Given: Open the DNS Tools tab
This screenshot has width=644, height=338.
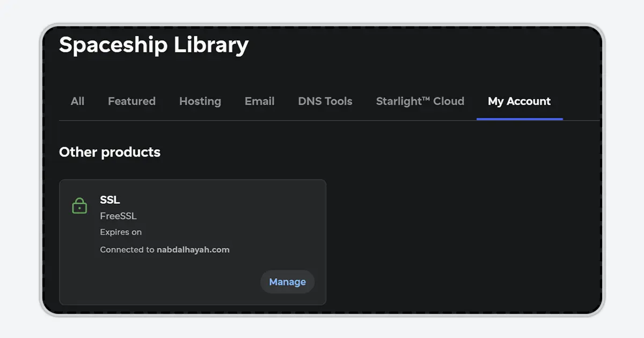Looking at the screenshot, I should pos(325,101).
